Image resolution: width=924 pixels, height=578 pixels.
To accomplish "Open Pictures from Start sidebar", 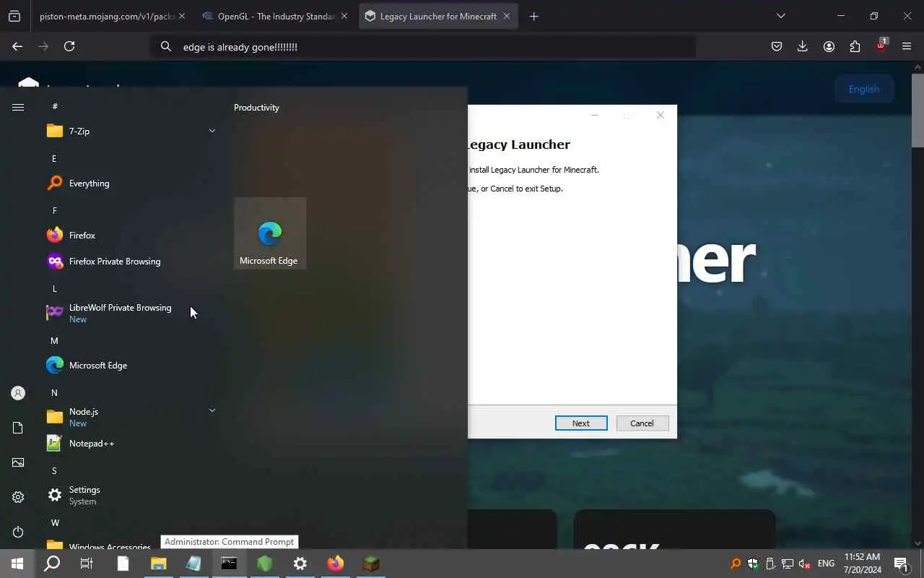I will pos(18,462).
